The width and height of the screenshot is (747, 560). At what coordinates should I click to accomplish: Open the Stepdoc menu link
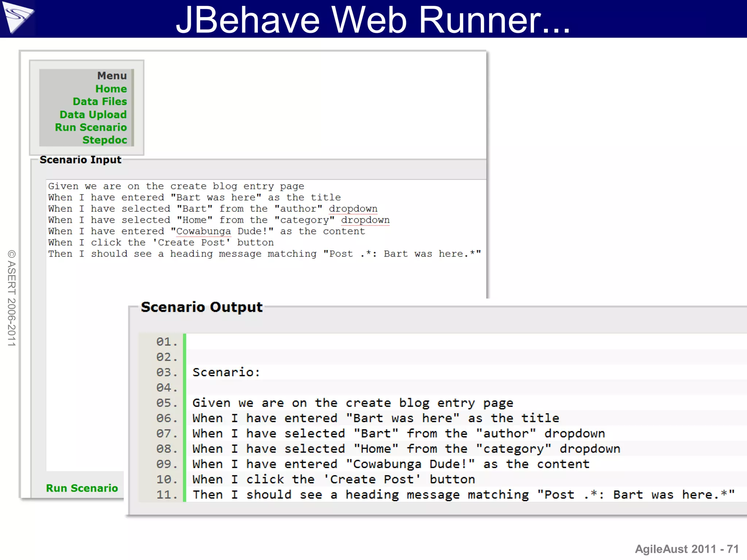pos(104,140)
